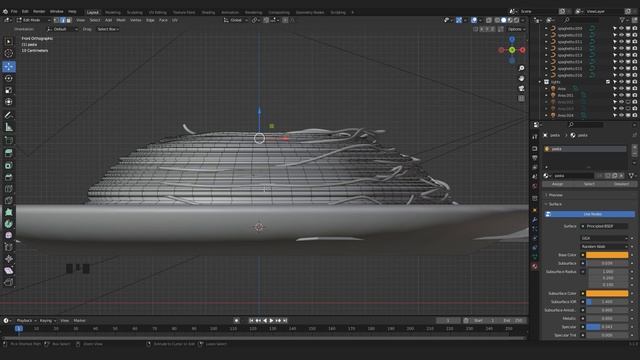Toggle camera view icon in viewport
640x360 pixels.
point(521,89)
